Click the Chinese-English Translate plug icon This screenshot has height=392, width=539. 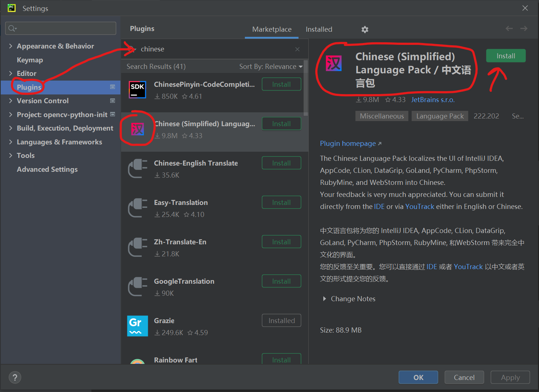[x=138, y=168]
